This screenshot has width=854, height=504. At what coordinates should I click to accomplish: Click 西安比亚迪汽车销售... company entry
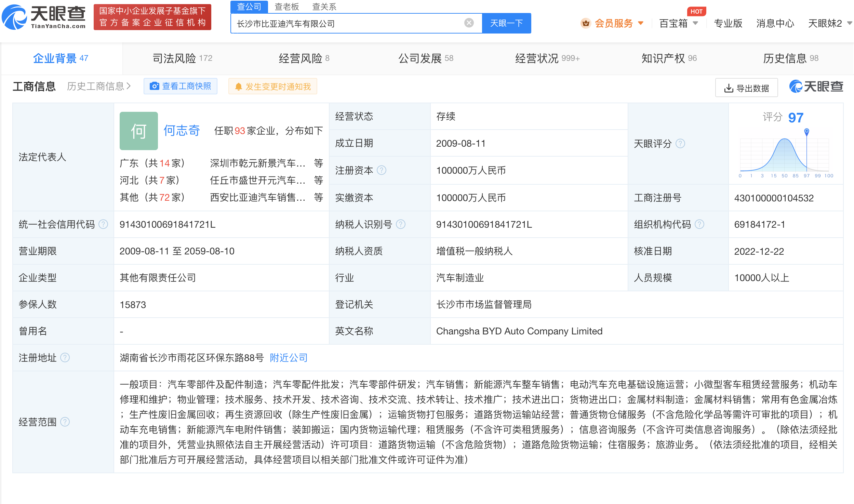tap(258, 197)
